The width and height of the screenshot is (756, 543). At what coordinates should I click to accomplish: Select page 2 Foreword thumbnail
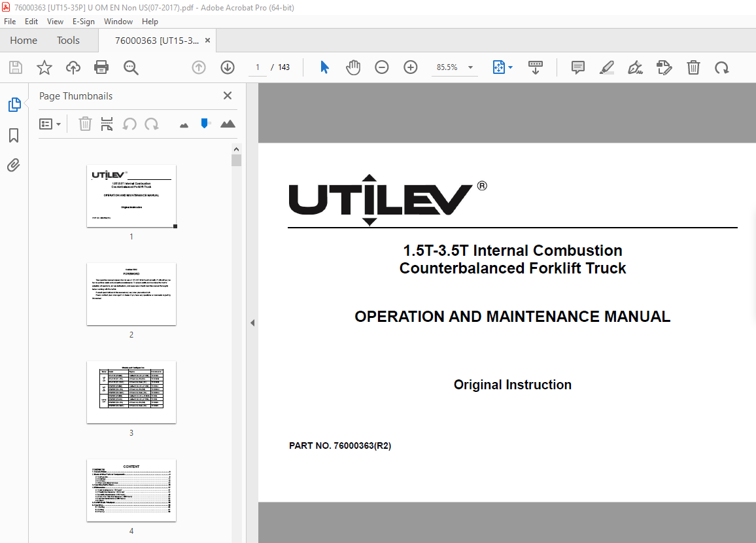point(131,294)
